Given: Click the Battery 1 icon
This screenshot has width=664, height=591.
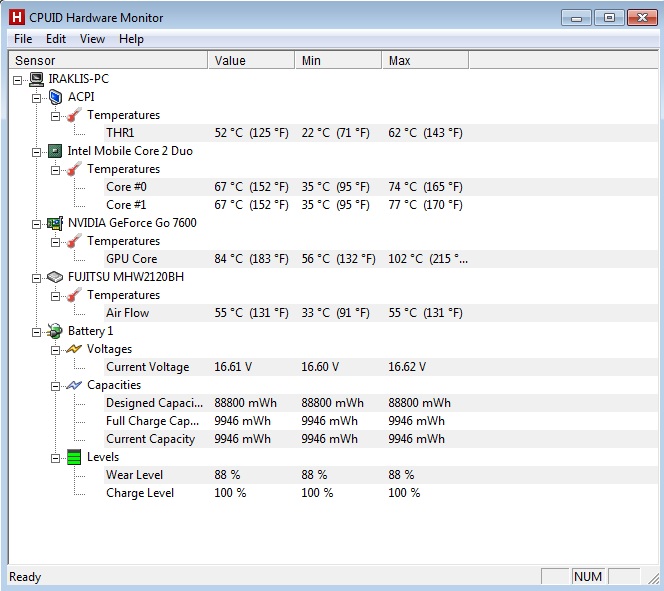Looking at the screenshot, I should (x=56, y=331).
